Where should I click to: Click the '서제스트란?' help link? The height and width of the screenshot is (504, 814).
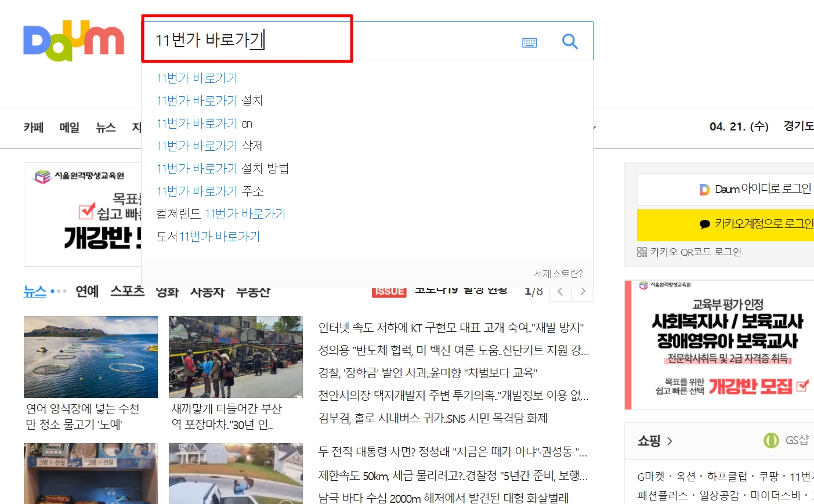[x=558, y=273]
